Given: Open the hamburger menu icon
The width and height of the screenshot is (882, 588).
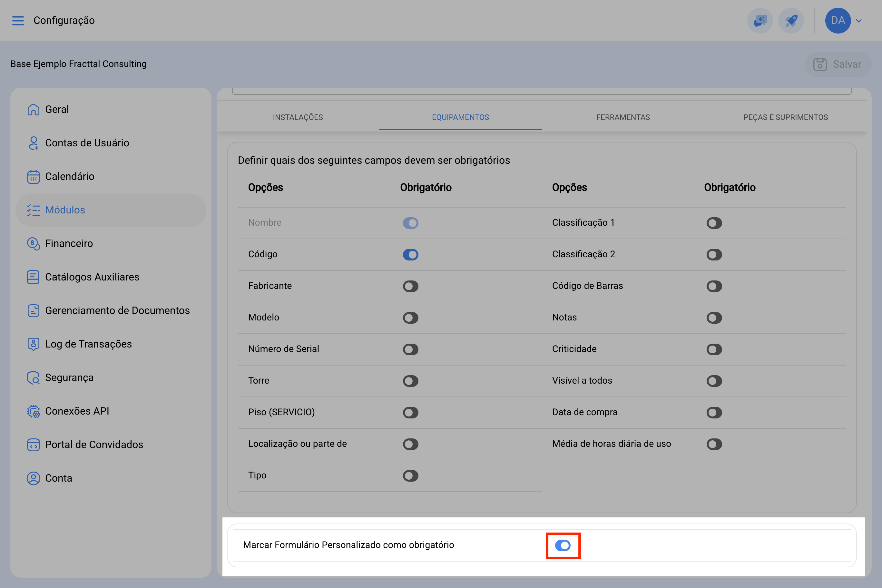Looking at the screenshot, I should click(18, 21).
